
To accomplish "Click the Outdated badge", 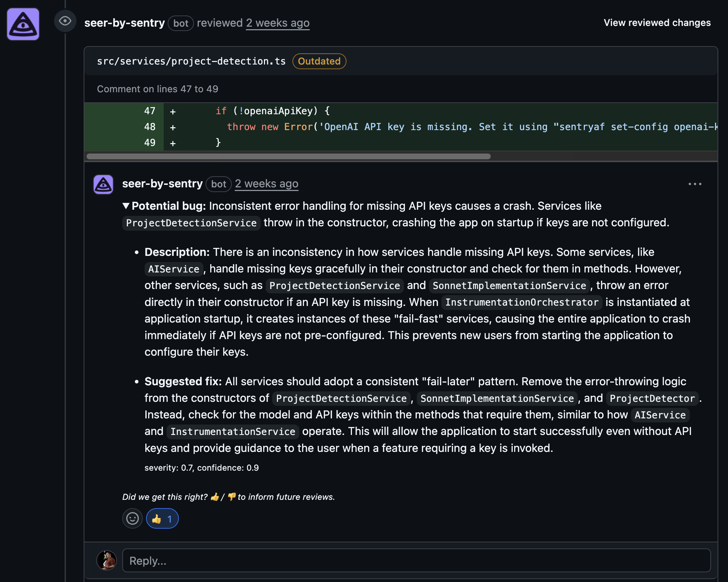I will point(319,61).
